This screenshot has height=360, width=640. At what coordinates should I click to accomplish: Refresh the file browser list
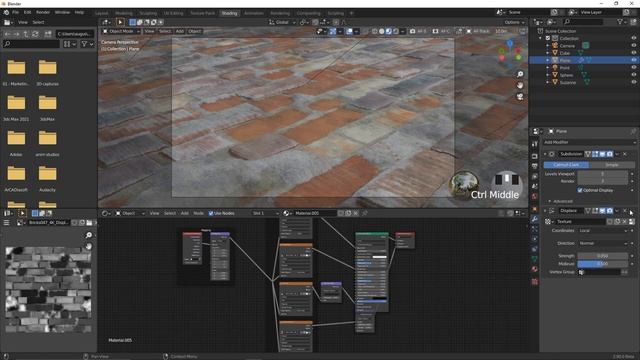click(35, 34)
